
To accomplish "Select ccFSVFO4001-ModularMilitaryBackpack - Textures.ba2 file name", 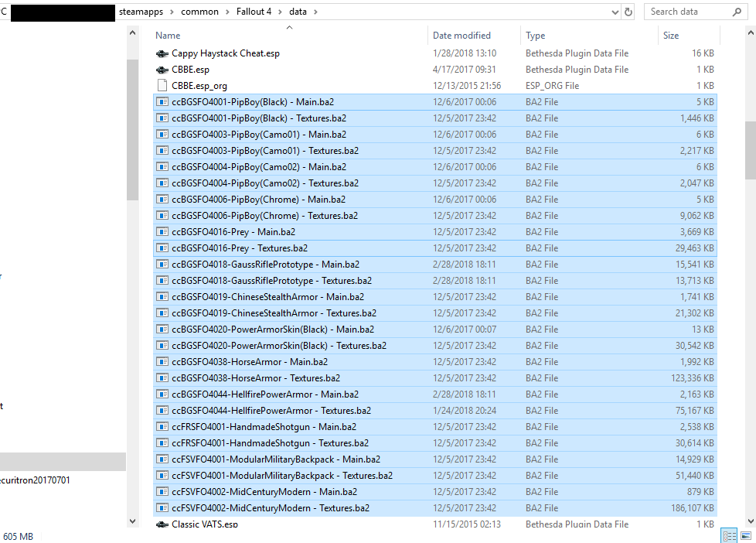I will [282, 476].
